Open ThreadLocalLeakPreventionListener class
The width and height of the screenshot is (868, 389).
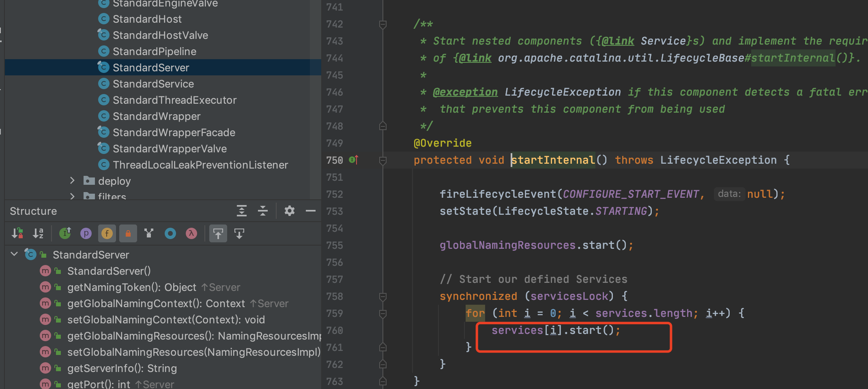(200, 165)
